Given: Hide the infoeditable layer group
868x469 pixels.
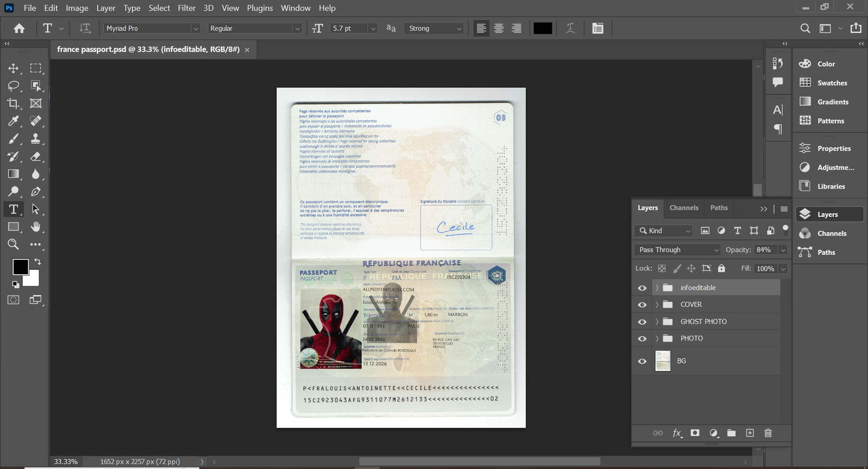Looking at the screenshot, I should [642, 288].
